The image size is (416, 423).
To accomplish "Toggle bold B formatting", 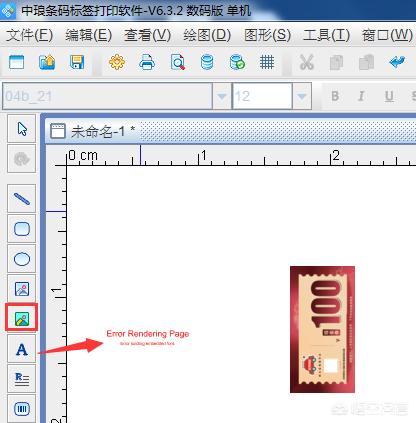I will click(x=335, y=96).
